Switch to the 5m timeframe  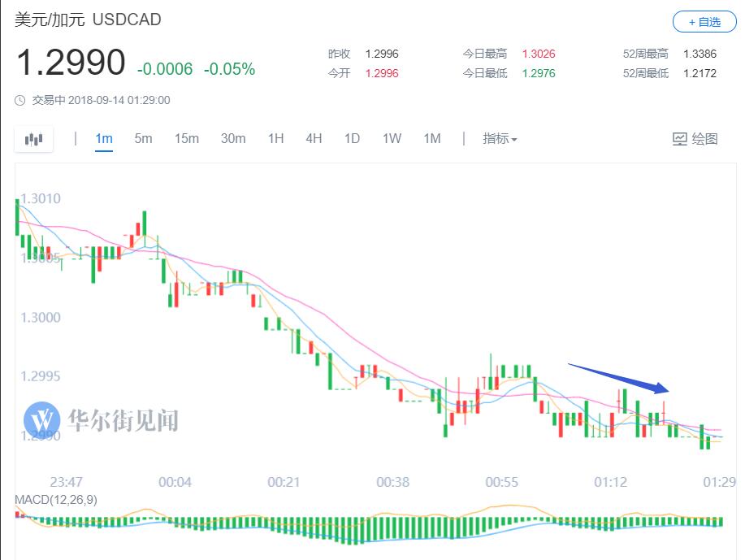pyautogui.click(x=143, y=138)
